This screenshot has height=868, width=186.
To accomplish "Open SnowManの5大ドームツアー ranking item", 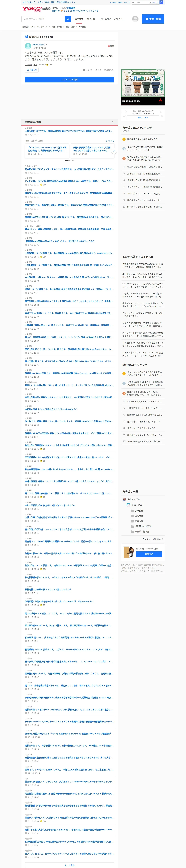I will [144, 401].
